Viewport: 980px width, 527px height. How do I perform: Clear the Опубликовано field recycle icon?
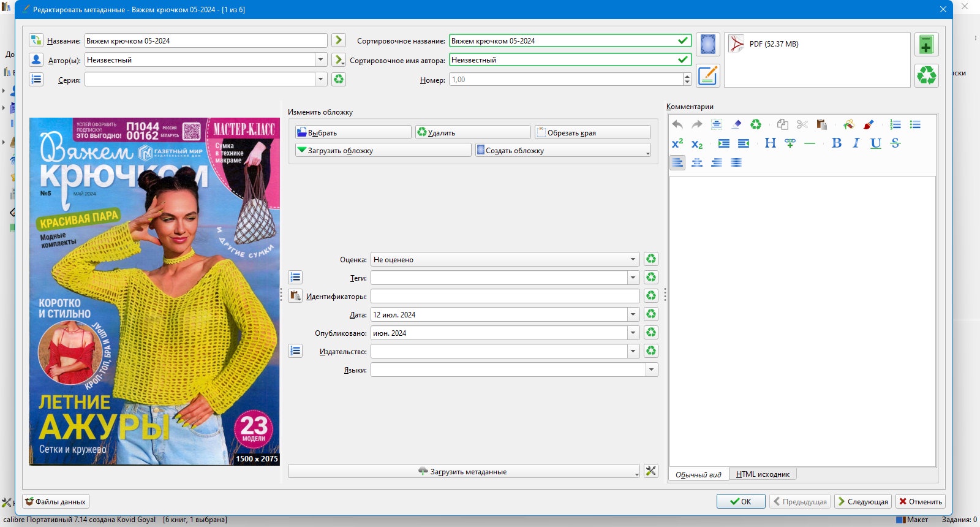tap(651, 333)
